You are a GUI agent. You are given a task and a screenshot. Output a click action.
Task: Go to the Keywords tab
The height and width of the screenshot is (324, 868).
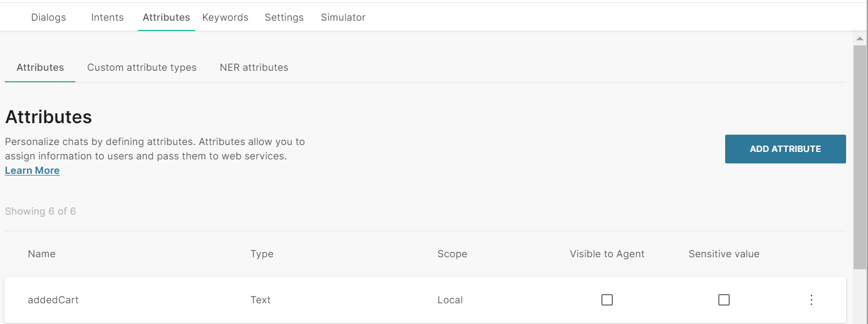pos(225,17)
